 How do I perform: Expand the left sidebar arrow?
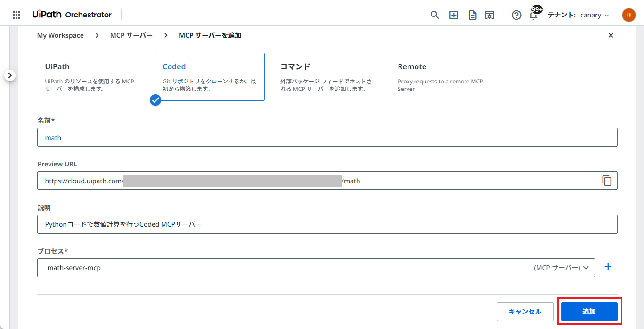pos(10,75)
